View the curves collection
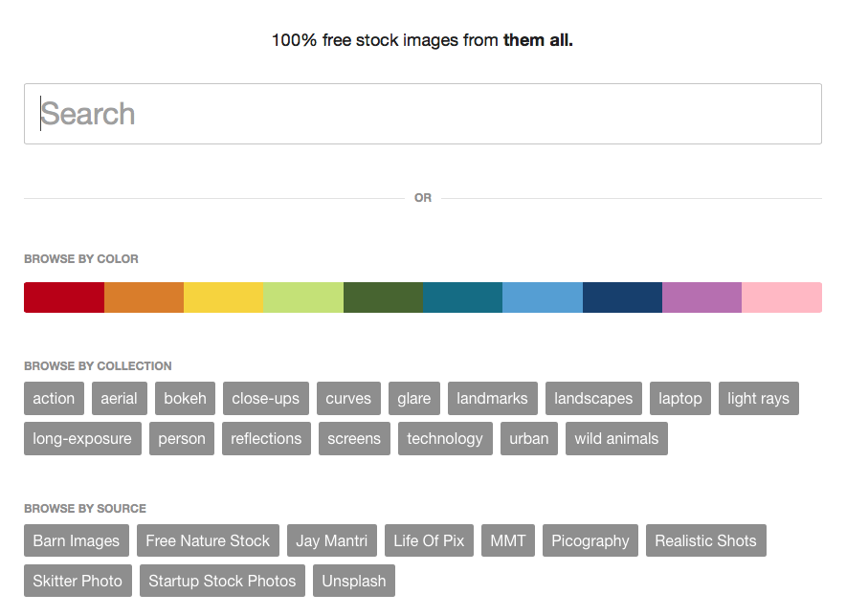The height and width of the screenshot is (616, 846). coord(348,399)
